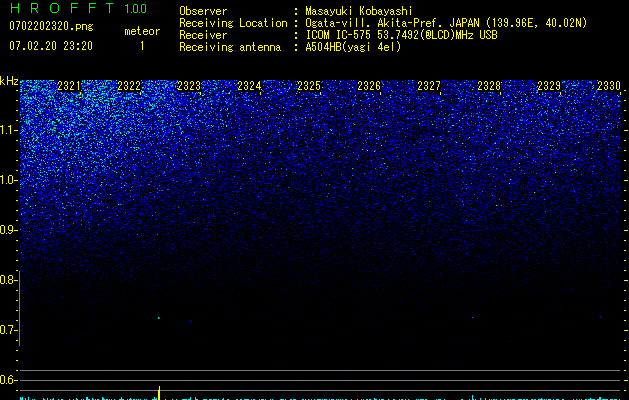Select observer name Masayuki Kobayashi
Screen dimensions: 629x400
(358, 11)
